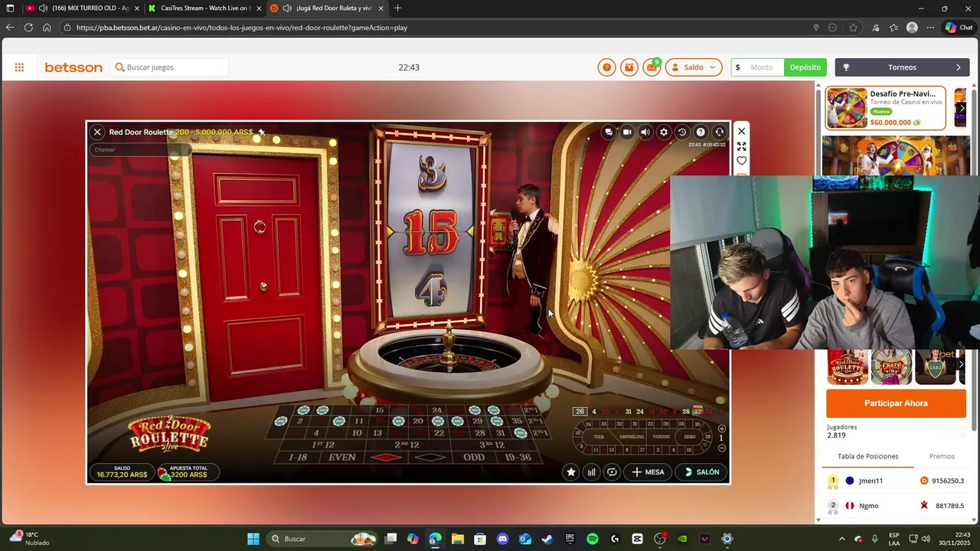Bet on the black diamond
980x551 pixels.
430,458
